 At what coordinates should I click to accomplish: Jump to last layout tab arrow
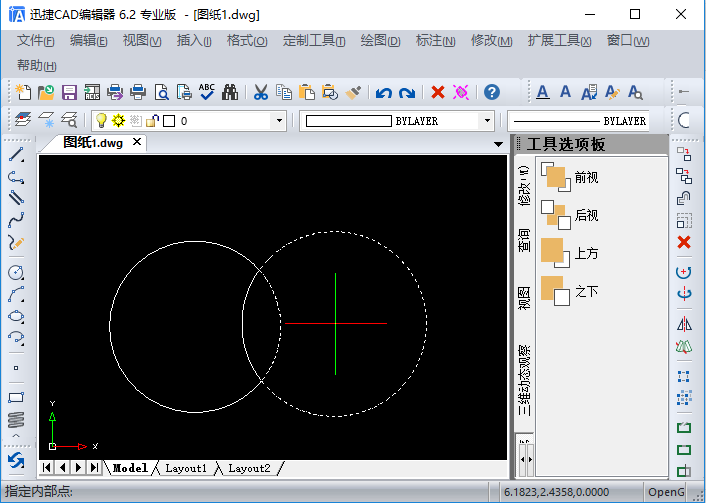[x=94, y=467]
